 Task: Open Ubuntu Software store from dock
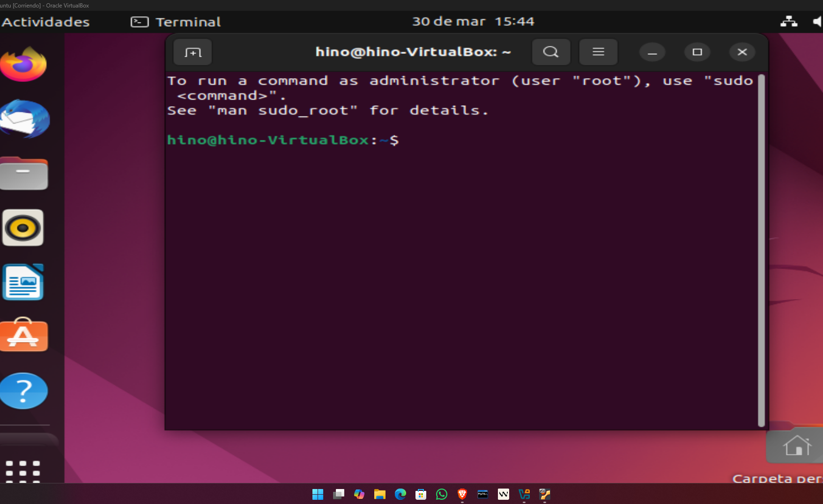click(24, 335)
